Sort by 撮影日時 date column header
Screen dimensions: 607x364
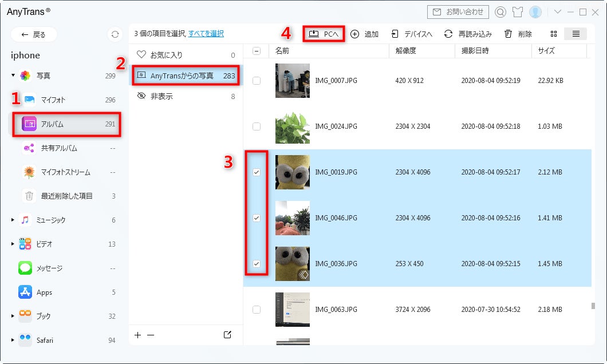coord(493,51)
